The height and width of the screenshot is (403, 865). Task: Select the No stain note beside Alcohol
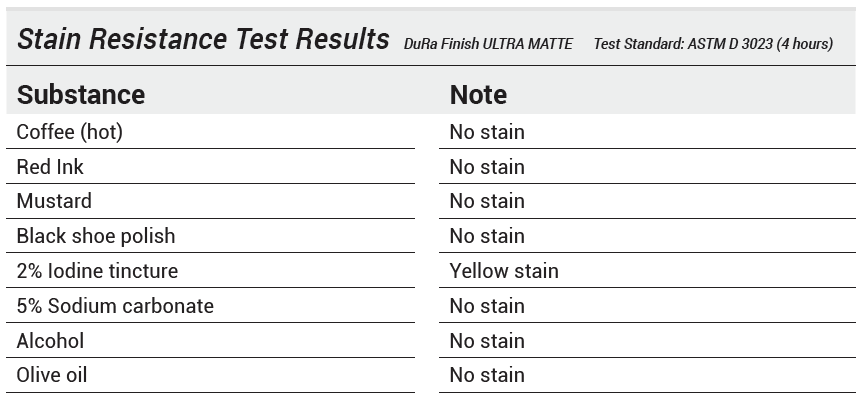(487, 341)
